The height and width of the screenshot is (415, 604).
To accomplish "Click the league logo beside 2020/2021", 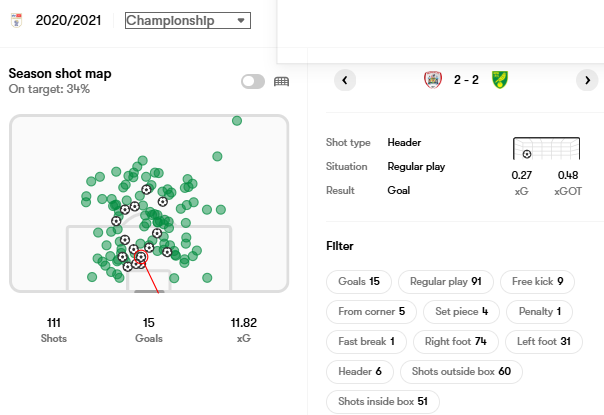I will (x=16, y=21).
